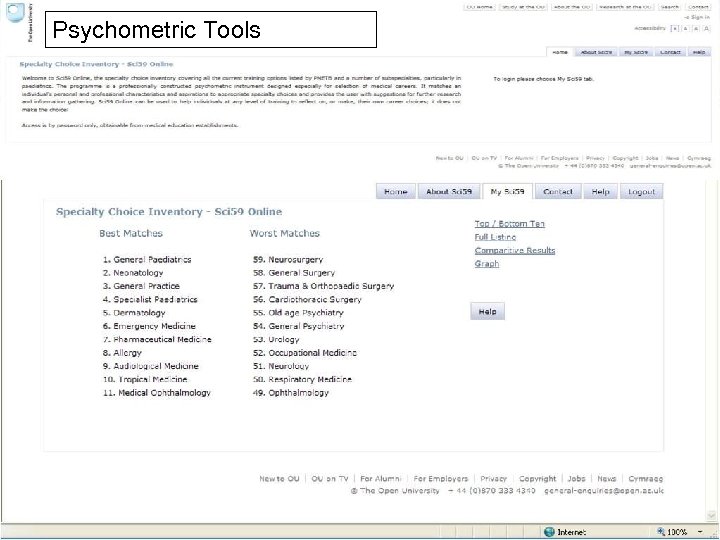Image resolution: width=720 pixels, height=540 pixels.
Task: Click 'News' in the lower page footer
Action: (x=607, y=478)
